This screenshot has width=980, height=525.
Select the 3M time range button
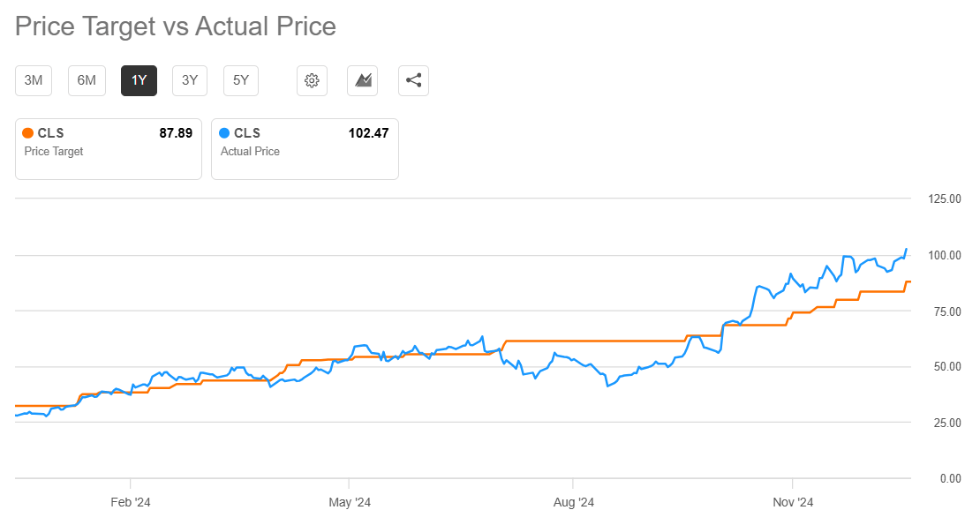click(x=33, y=80)
